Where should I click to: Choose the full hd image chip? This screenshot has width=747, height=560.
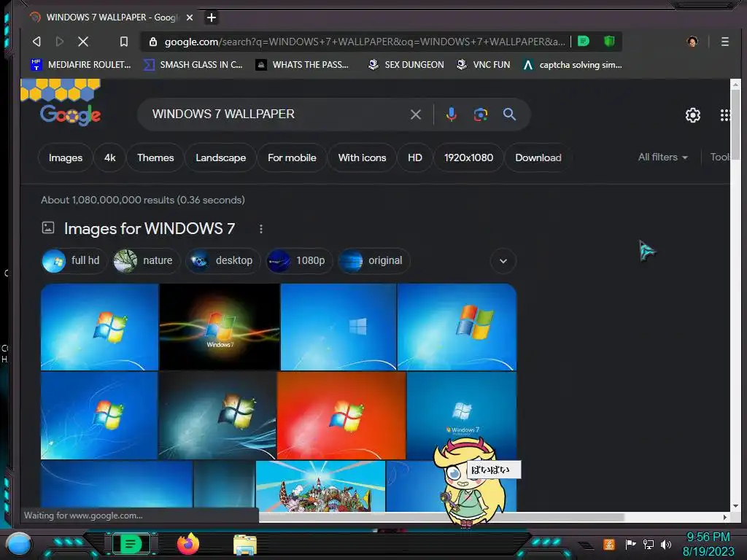coord(74,260)
